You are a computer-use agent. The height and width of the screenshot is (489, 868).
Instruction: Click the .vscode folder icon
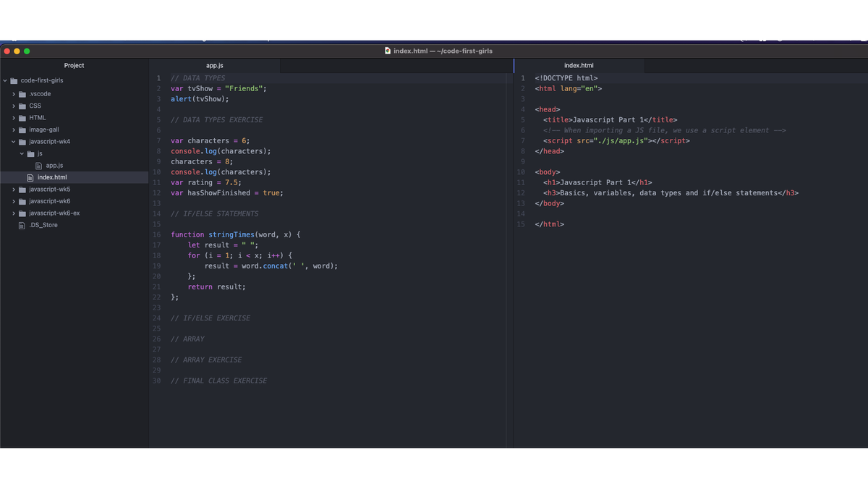pyautogui.click(x=22, y=93)
